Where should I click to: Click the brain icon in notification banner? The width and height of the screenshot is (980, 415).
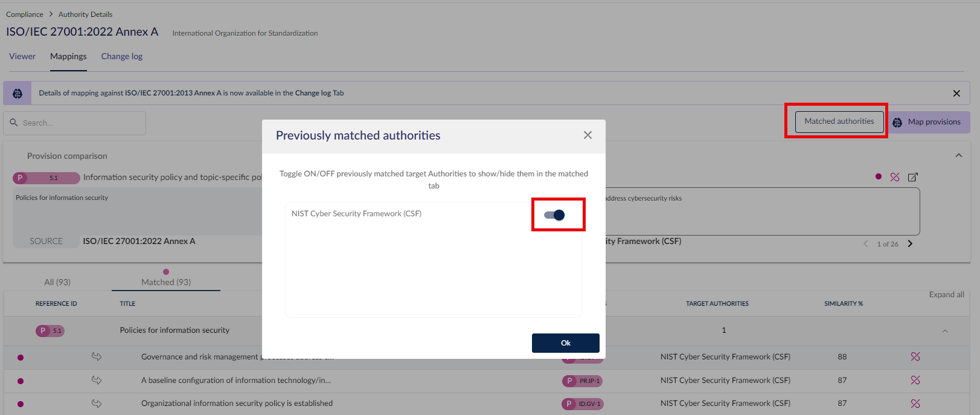18,93
